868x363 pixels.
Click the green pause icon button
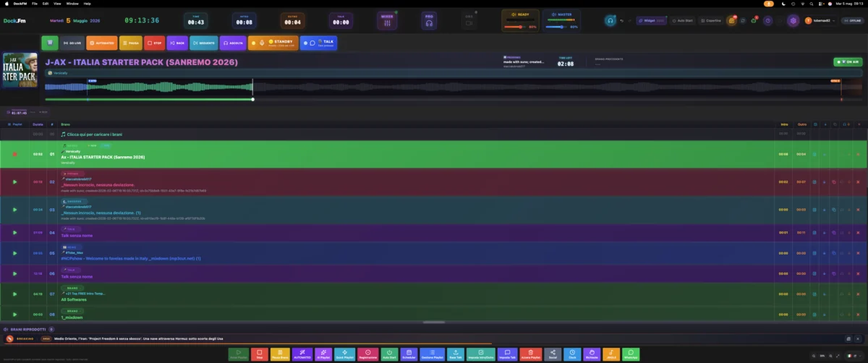49,43
